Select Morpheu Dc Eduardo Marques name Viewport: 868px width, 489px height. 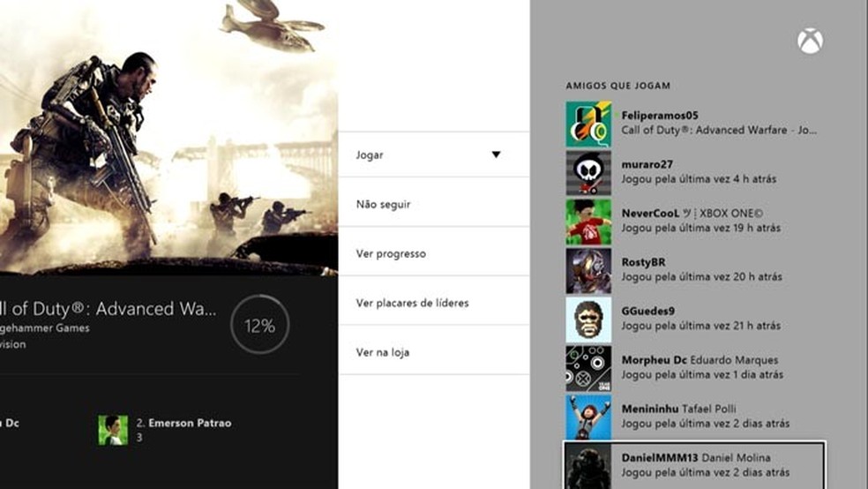(x=700, y=360)
